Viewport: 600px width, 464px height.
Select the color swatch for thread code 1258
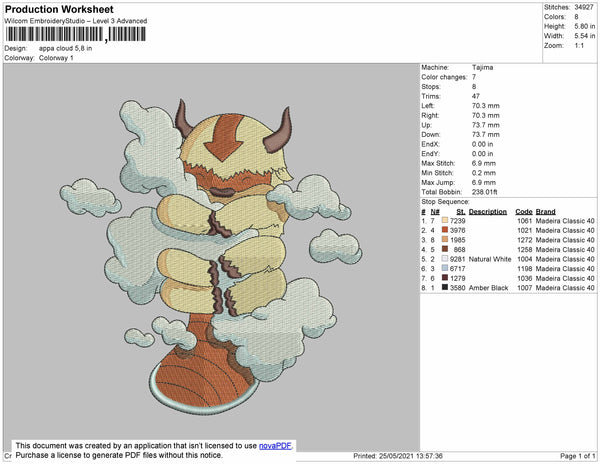445,249
